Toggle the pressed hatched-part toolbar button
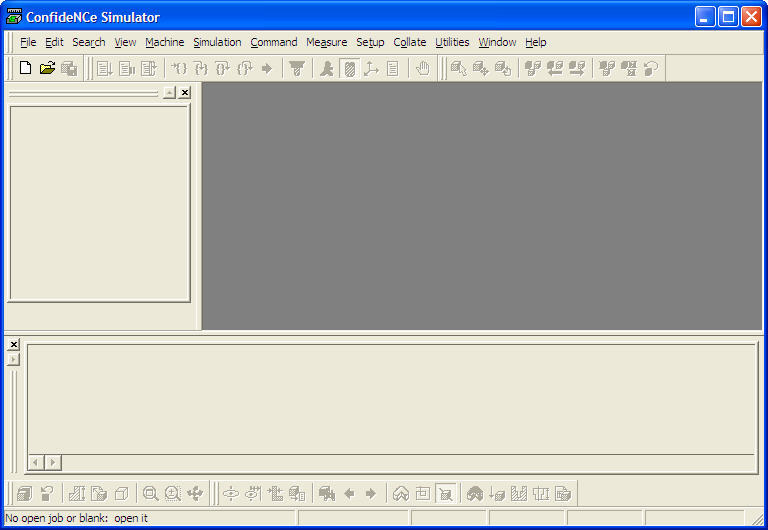The height and width of the screenshot is (530, 768). (349, 68)
